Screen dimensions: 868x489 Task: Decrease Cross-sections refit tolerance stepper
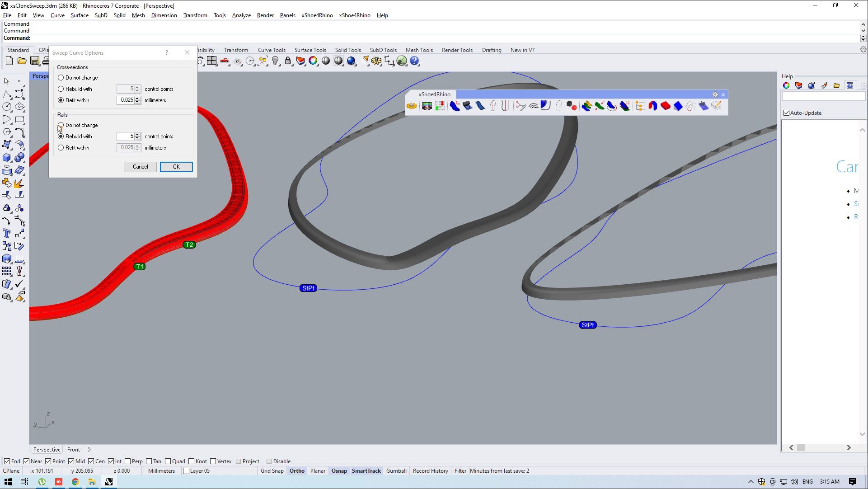[x=137, y=102]
